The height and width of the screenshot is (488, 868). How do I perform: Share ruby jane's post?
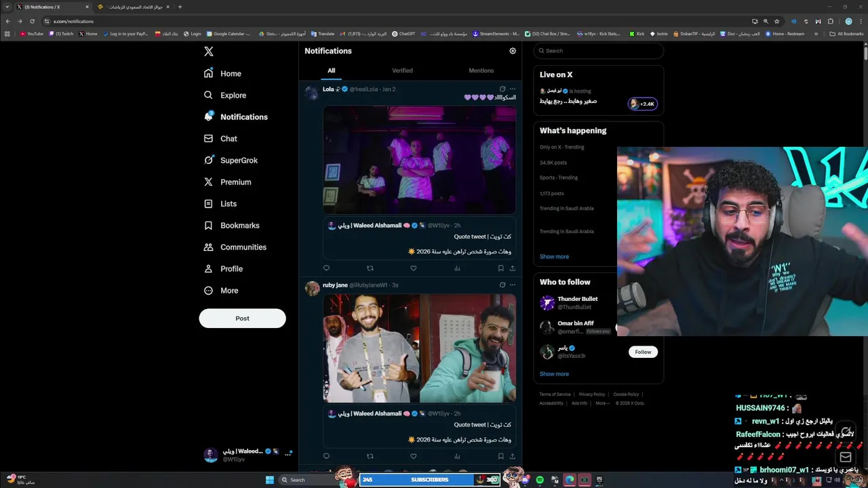(512, 456)
